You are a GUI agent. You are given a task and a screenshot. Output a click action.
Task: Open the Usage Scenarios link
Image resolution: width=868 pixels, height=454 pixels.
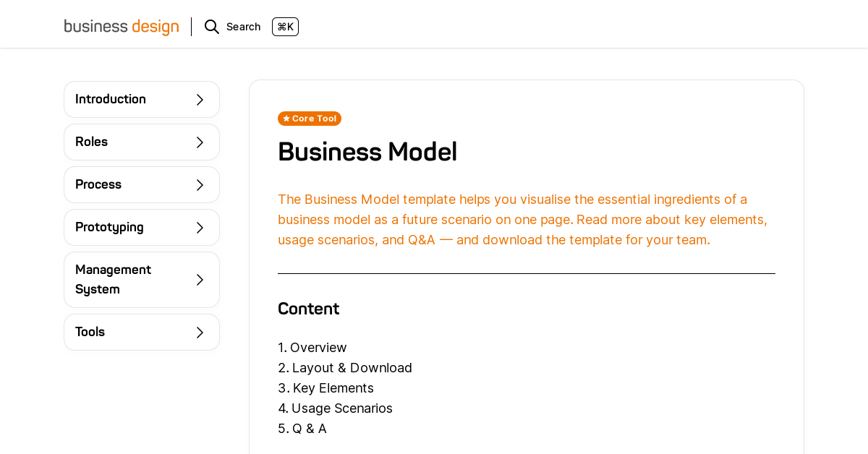click(x=342, y=408)
